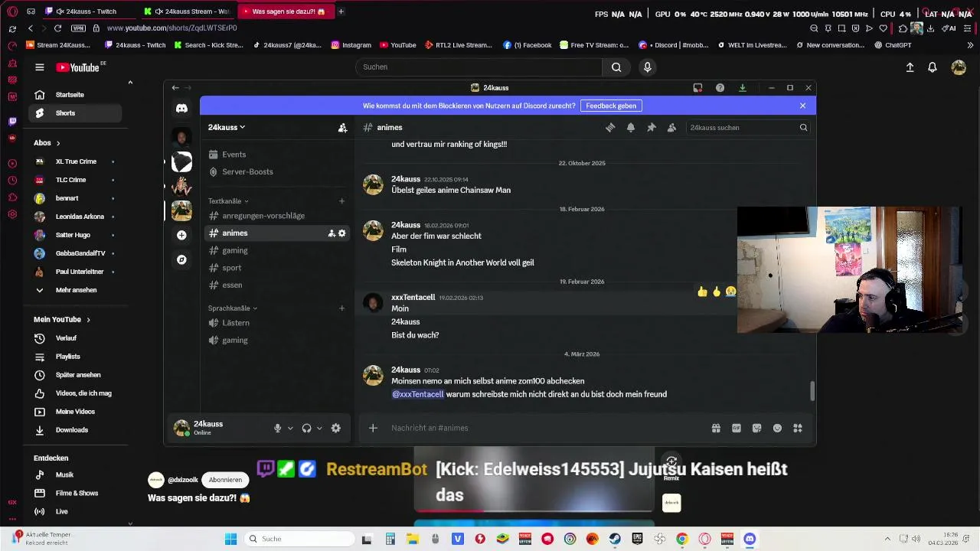This screenshot has height=551, width=980.
Task: Open Mein YouTube section chevron
Action: pyautogui.click(x=88, y=320)
